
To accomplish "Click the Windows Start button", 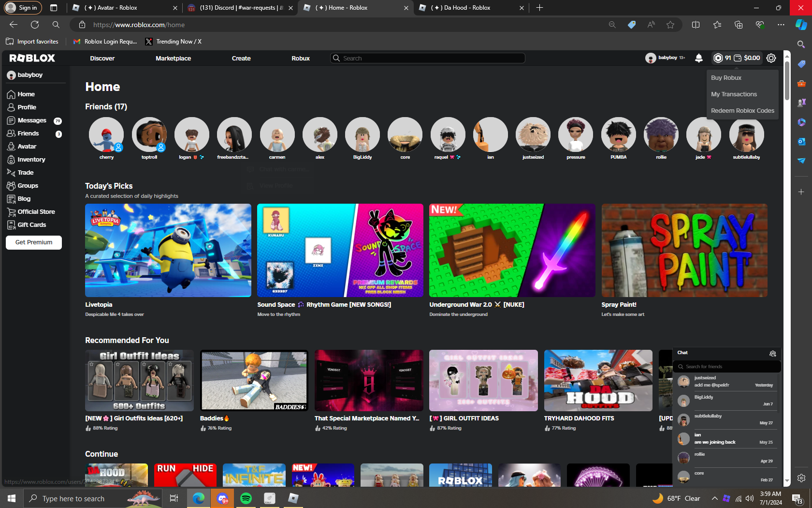I will (x=12, y=498).
